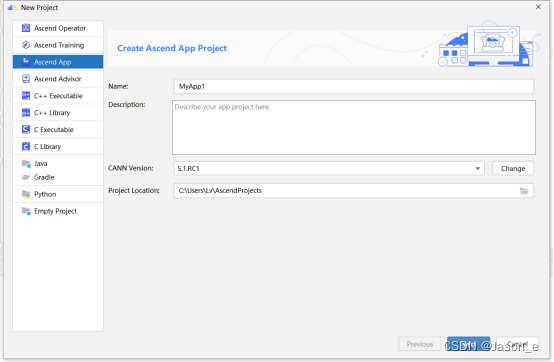Select Gradle project type label
The width and height of the screenshot is (554, 362).
click(44, 177)
